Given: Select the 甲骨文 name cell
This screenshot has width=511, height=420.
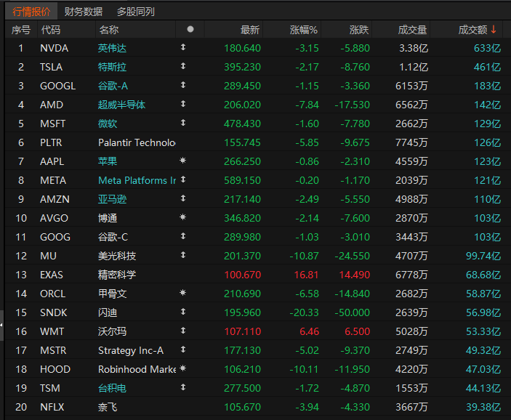Looking at the screenshot, I should pos(112,294).
